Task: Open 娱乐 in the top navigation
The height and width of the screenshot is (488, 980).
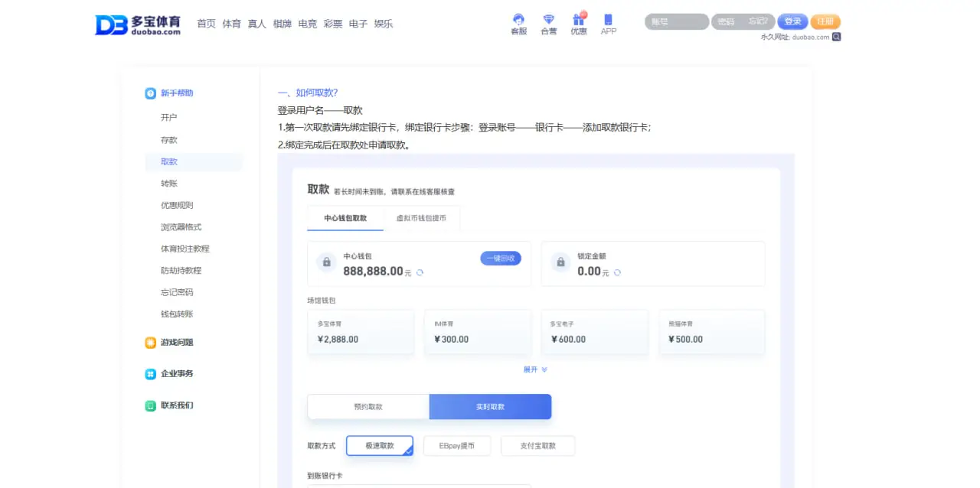Action: [383, 24]
